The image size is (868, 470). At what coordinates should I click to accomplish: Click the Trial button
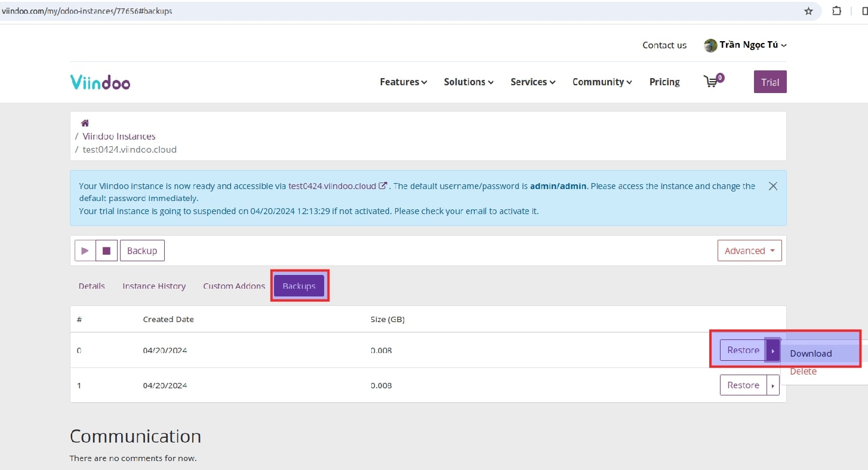point(770,82)
